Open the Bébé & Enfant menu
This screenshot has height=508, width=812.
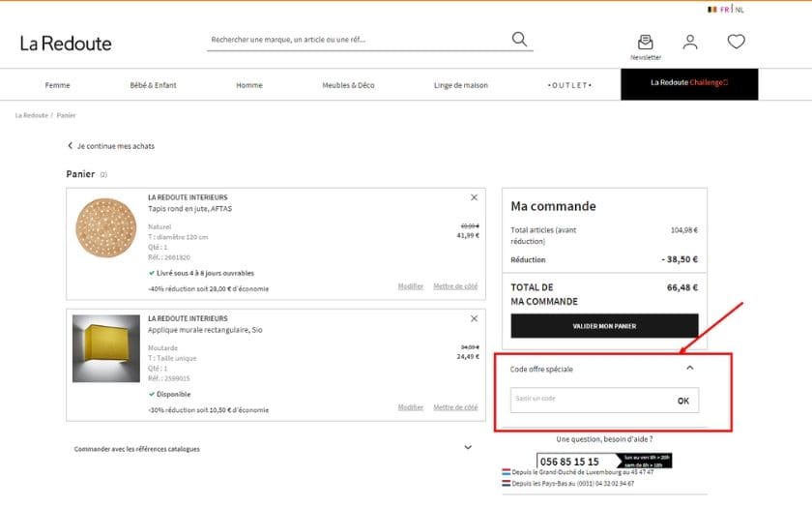point(154,85)
